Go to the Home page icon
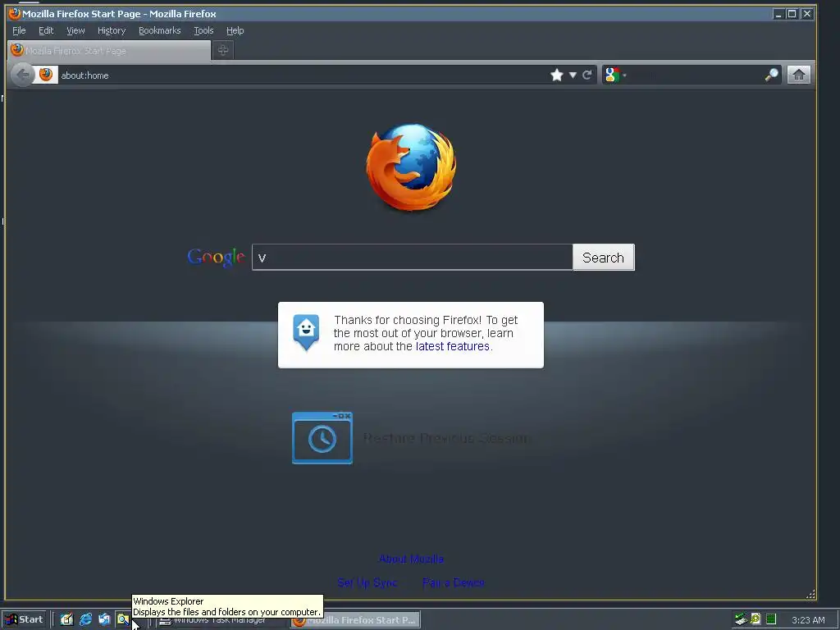 point(798,75)
